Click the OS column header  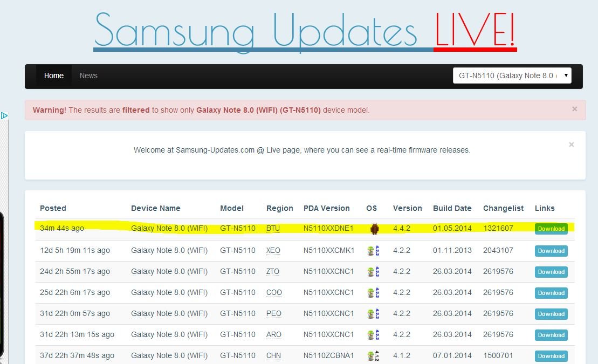coord(372,208)
